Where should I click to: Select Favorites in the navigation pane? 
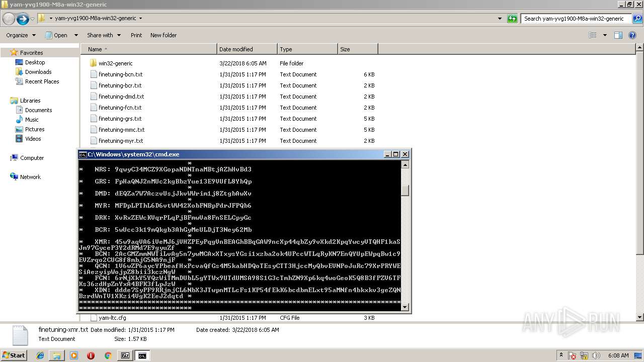pos(31,52)
